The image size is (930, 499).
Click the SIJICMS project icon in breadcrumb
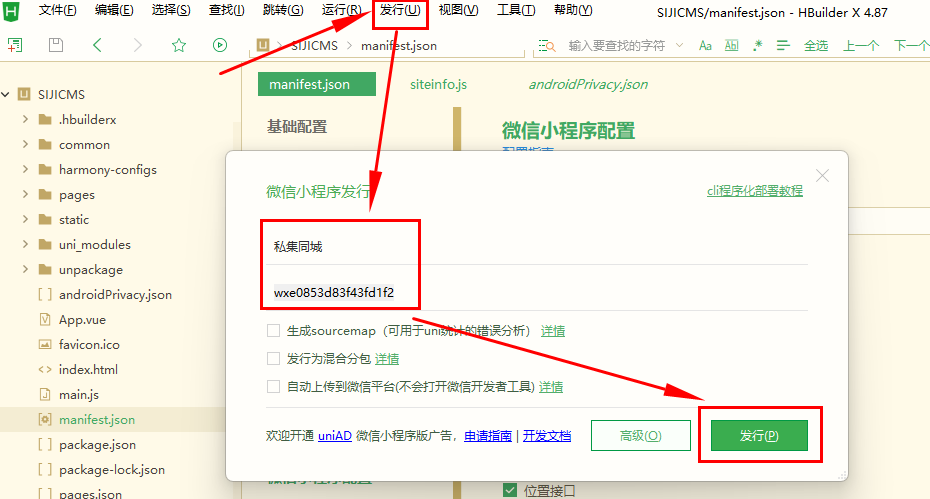coord(263,45)
